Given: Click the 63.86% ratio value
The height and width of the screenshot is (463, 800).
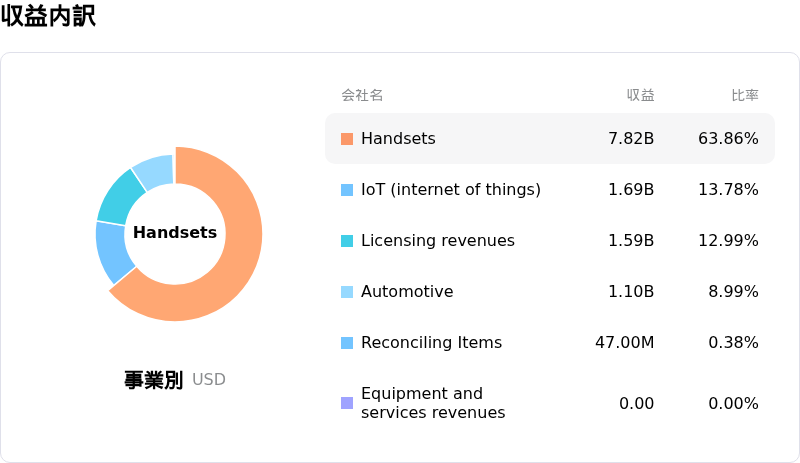Looking at the screenshot, I should pyautogui.click(x=728, y=138).
